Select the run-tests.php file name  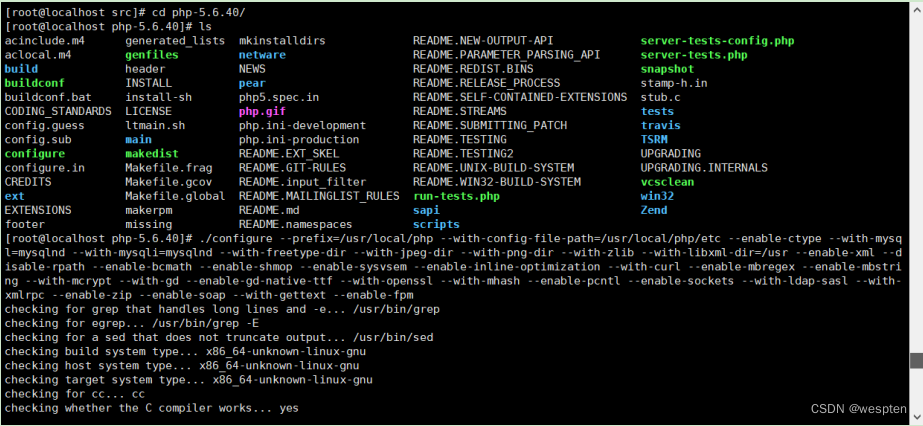[456, 197]
